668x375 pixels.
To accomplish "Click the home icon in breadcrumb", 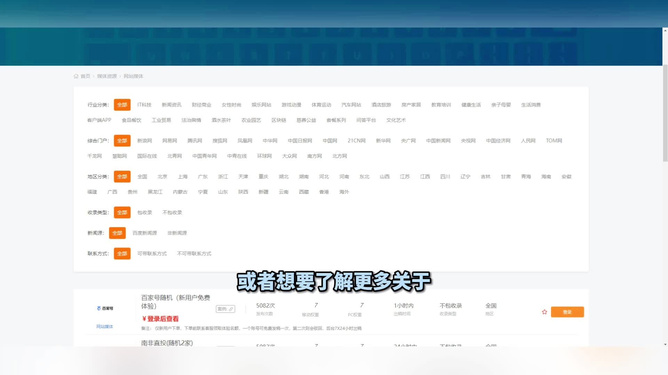I will [76, 76].
